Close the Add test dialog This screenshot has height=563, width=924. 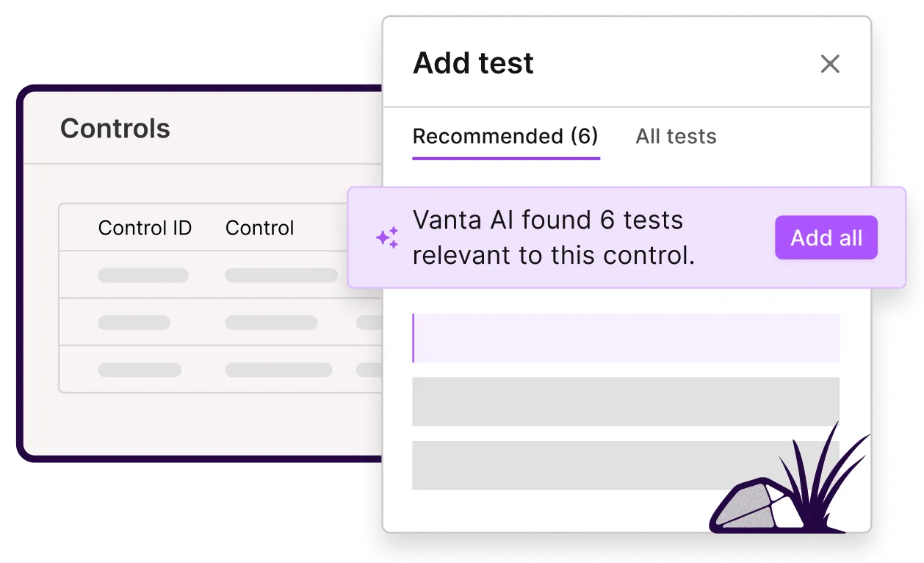[829, 64]
